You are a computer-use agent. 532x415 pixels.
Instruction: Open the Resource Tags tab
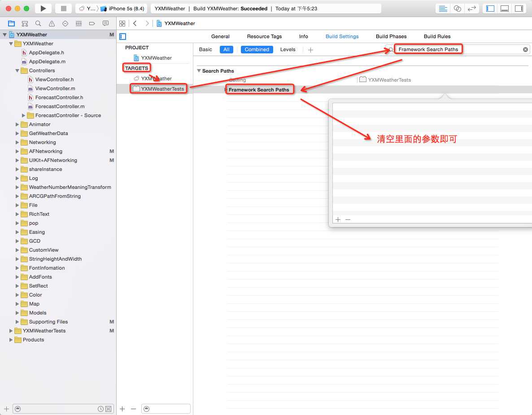coord(264,36)
